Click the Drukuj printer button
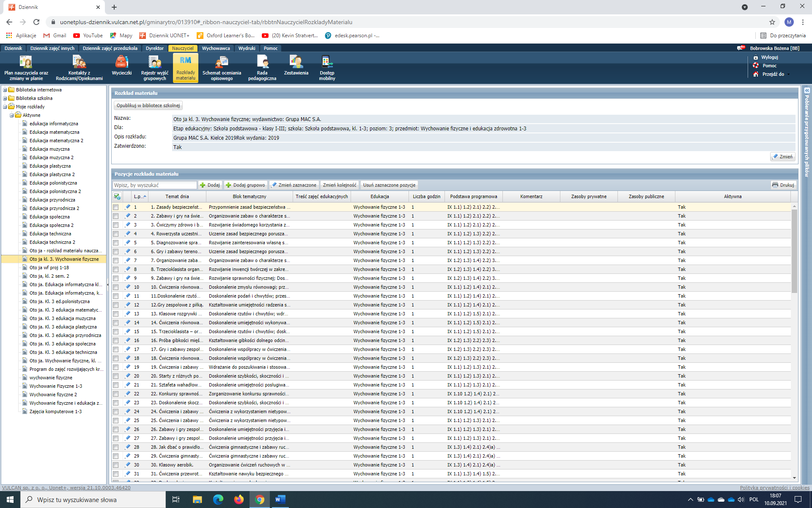Image resolution: width=812 pixels, height=508 pixels. [783, 185]
